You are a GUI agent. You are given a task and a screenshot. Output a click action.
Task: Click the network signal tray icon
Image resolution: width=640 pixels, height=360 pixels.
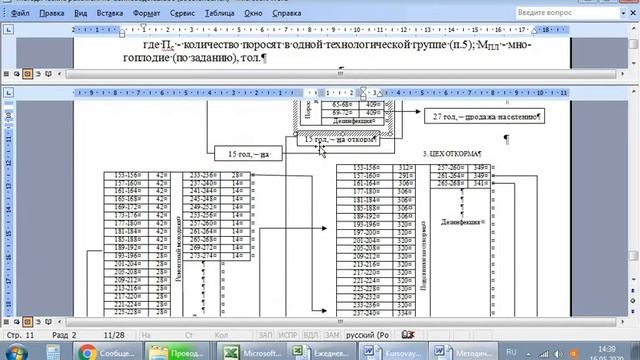[543, 354]
